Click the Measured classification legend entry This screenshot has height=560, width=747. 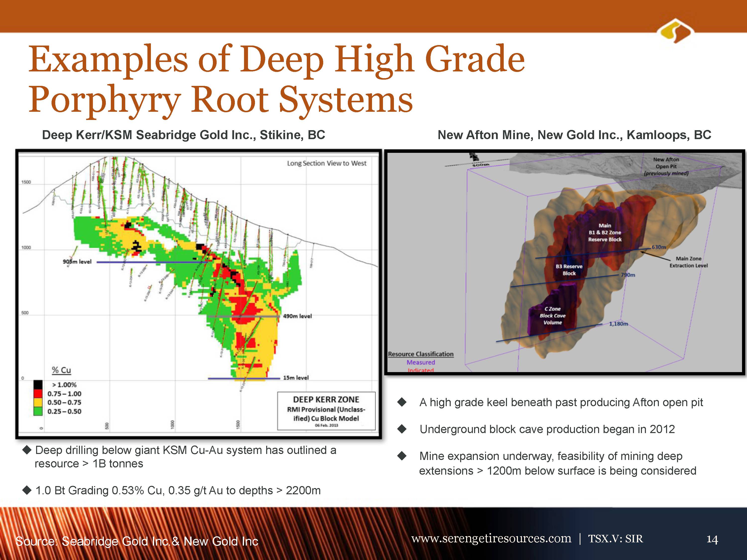coord(421,362)
